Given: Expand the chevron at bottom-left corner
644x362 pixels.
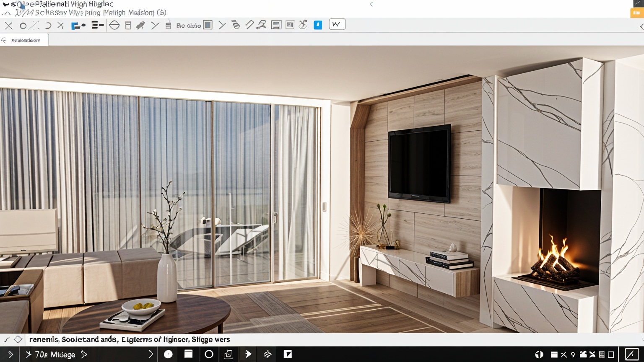Looking at the screenshot, I should pos(10,354).
